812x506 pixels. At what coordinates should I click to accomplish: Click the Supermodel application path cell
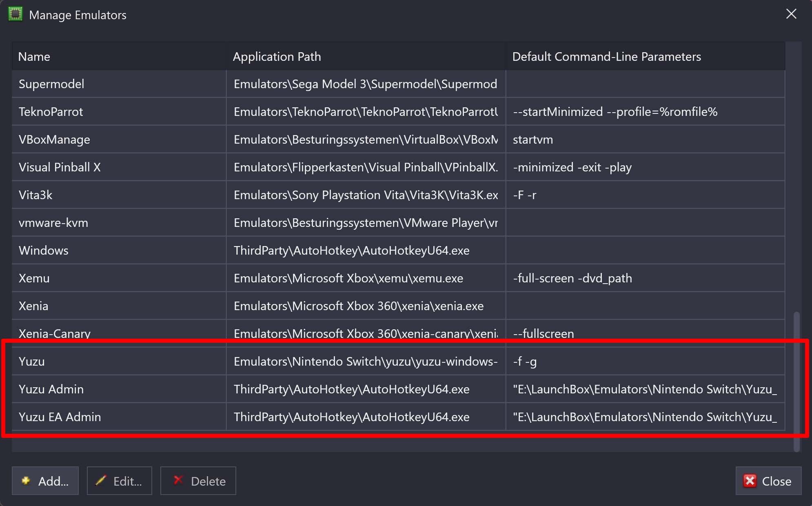366,84
